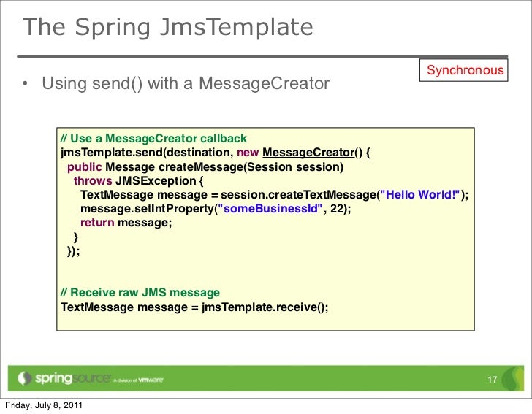
Task: Click the SpringSource logo in the footer
Action: coord(64,378)
